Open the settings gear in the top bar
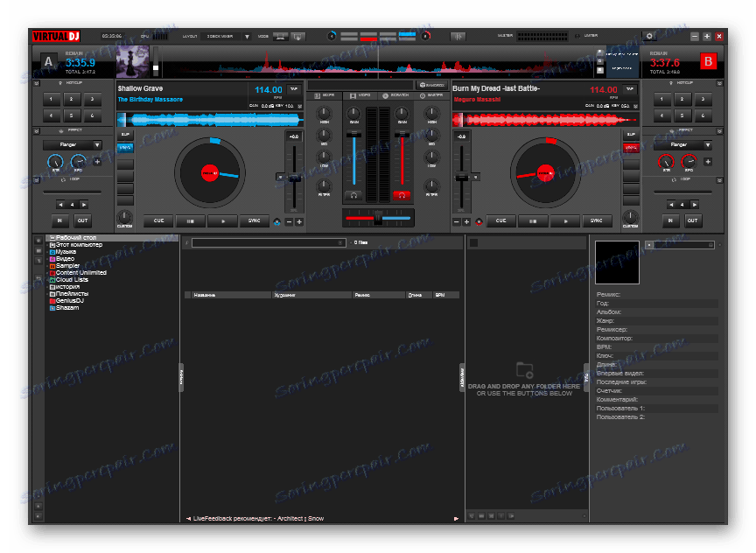 coord(649,36)
